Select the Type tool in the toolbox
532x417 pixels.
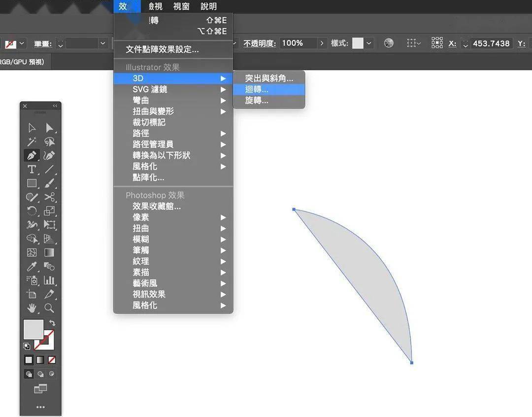pos(32,169)
